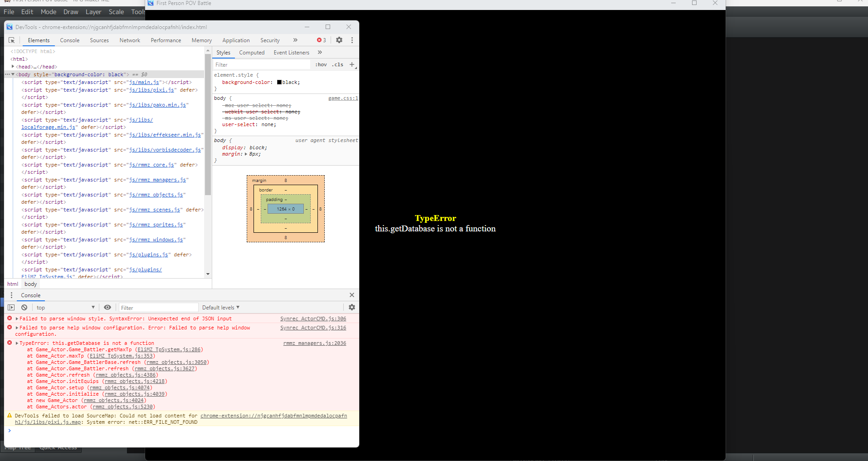Open js/rmmz_core.js script link
The width and height of the screenshot is (868, 461).
coord(151,165)
